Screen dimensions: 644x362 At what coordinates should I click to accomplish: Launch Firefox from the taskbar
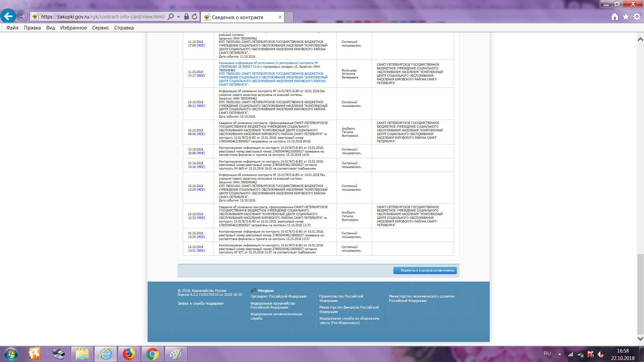(x=129, y=354)
